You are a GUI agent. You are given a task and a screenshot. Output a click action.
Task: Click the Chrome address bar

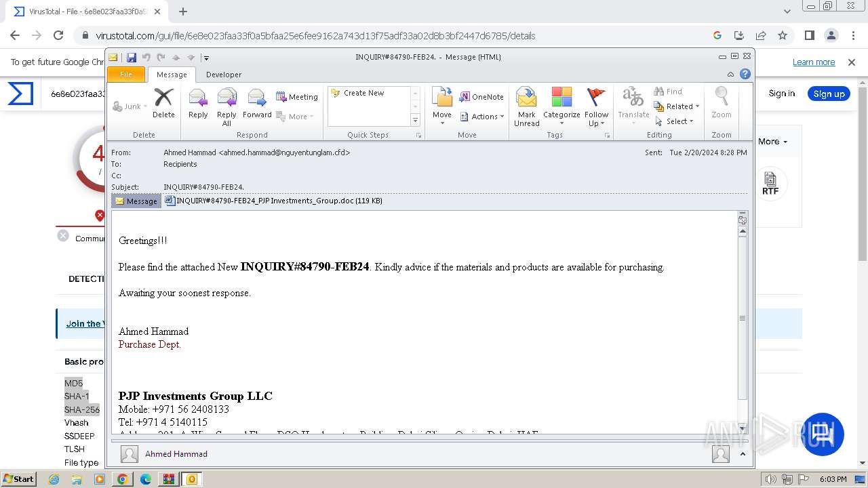pyautogui.click(x=400, y=36)
